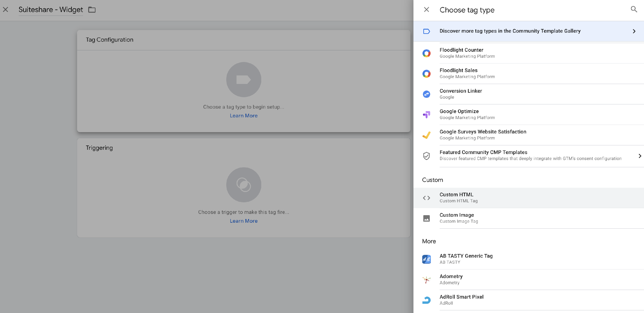Click the trigger placeholder circle icon
Viewport: 644px width, 313px height.
click(x=243, y=185)
